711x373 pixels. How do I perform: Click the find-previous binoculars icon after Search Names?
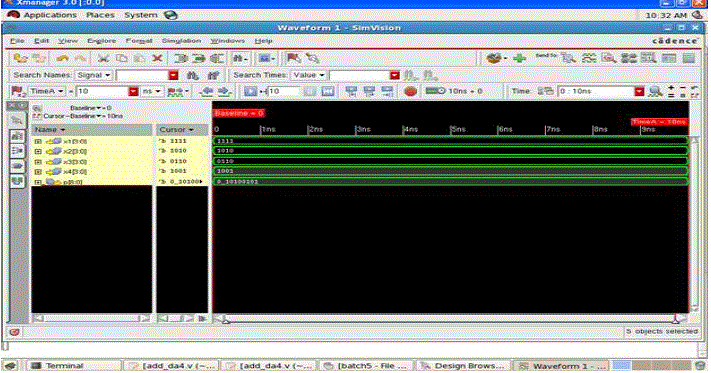213,75
